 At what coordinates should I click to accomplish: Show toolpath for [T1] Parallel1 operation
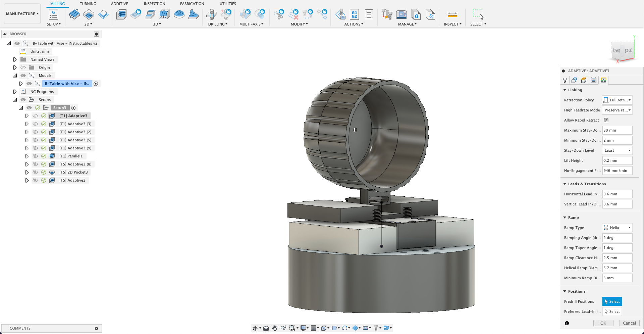(x=35, y=156)
